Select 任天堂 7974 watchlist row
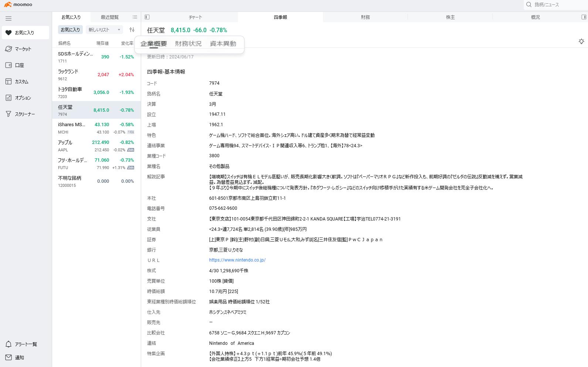This screenshot has height=367, width=588. (96, 110)
